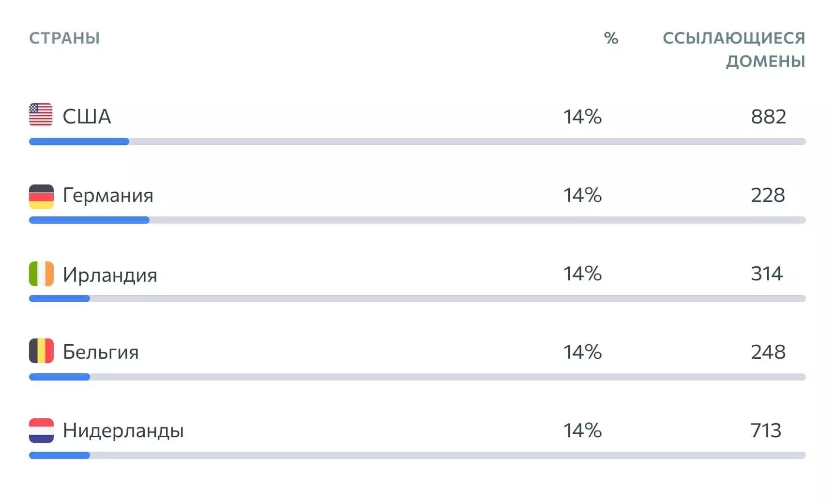Image resolution: width=835 pixels, height=504 pixels.
Task: Click the Germany blue progress bar
Action: 89,220
